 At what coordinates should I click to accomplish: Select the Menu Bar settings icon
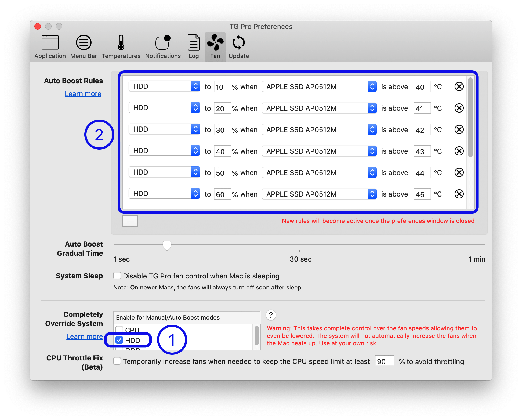pyautogui.click(x=84, y=46)
